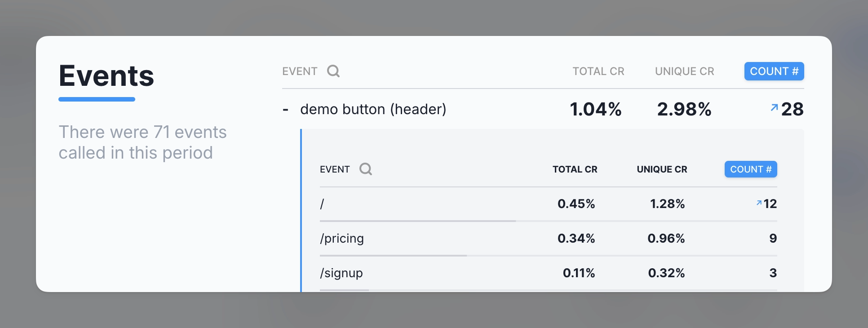The width and height of the screenshot is (868, 328).
Task: Click the nested EVENT column label
Action: [x=335, y=169]
